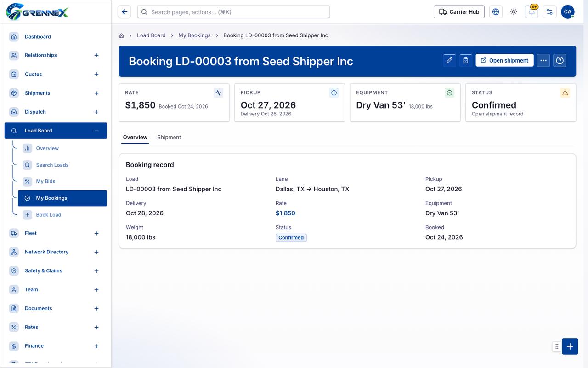
Task: Click the Open shipment button
Action: coord(504,60)
